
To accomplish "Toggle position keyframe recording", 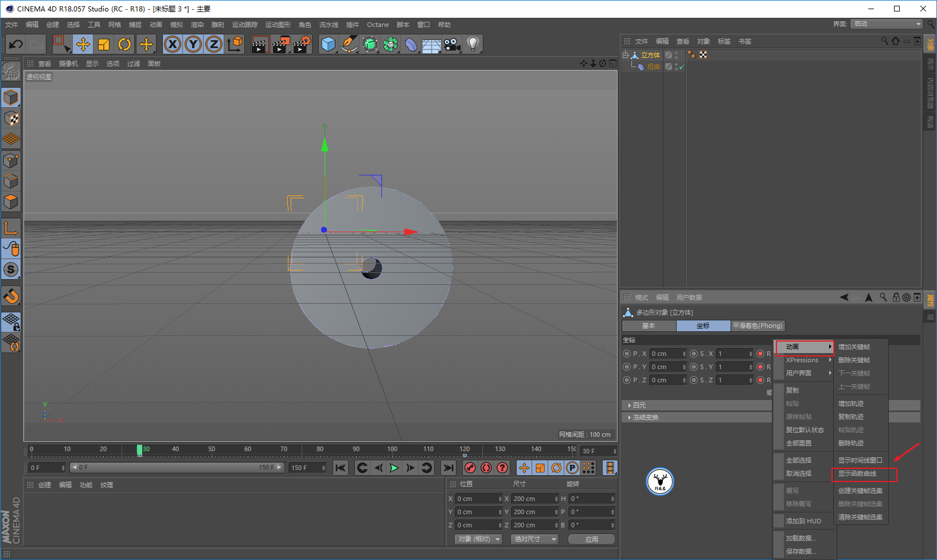I will click(x=524, y=468).
